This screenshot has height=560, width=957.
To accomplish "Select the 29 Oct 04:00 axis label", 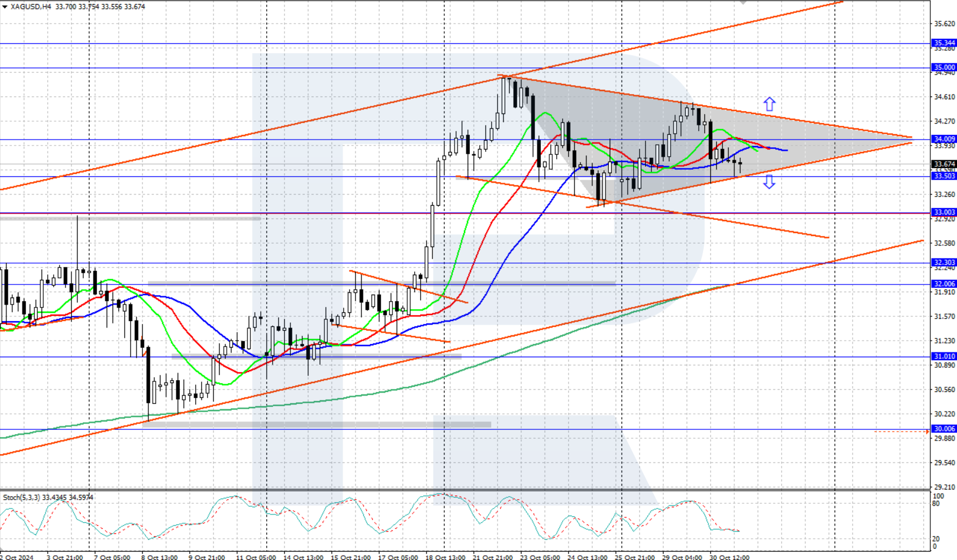I will coord(682,556).
